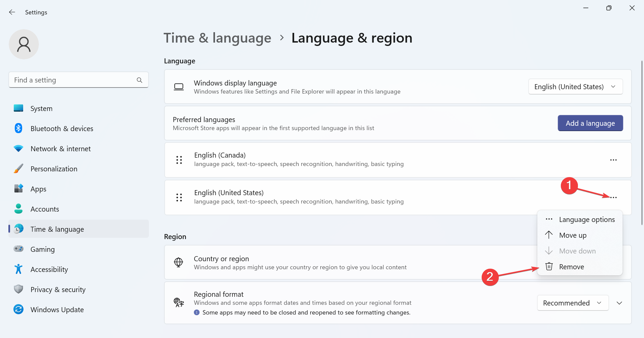644x338 pixels.
Task: Select Time & language in sidebar
Action: pyautogui.click(x=78, y=229)
